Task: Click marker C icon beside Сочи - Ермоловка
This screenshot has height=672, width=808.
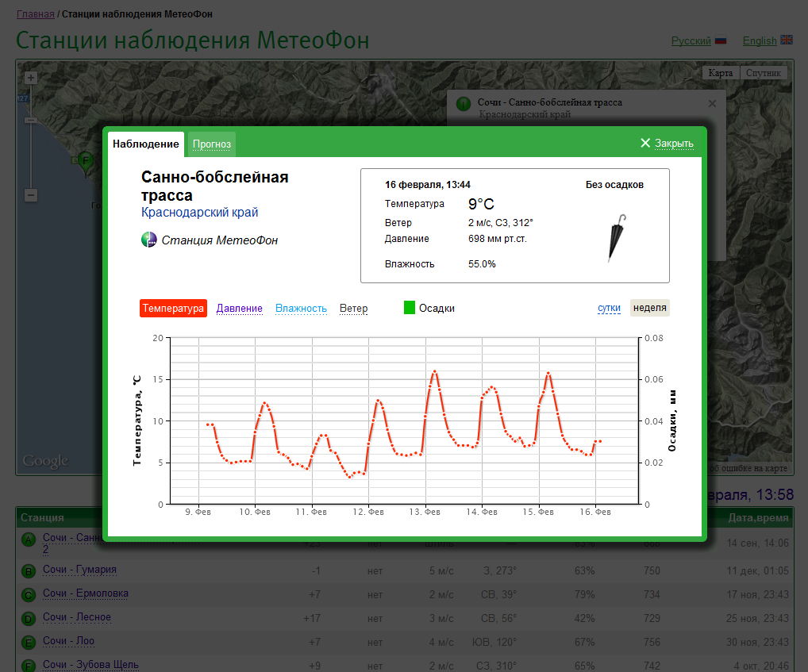Action: point(29,595)
